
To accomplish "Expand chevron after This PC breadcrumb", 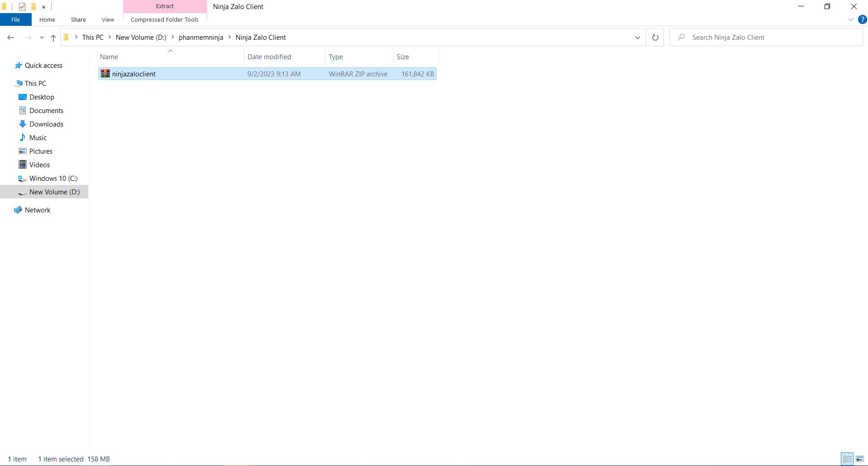I will [x=109, y=37].
